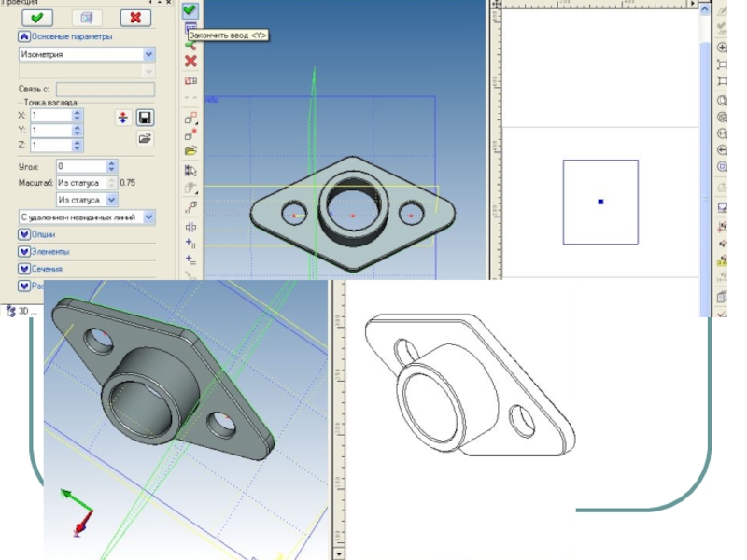The width and height of the screenshot is (747, 560).
Task: Click the finish input green check toolbar icon
Action: coord(190,10)
